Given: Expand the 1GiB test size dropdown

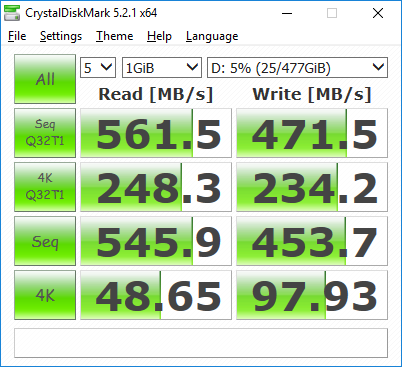Looking at the screenshot, I should (x=162, y=68).
